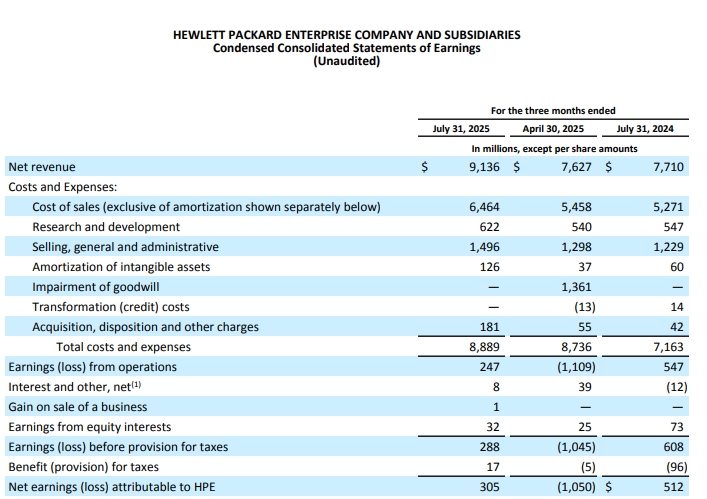This screenshot has height=499, width=707.
Task: Click the 'Condensed Consolidated Statements of Earnings' subtitle
Action: 346,48
